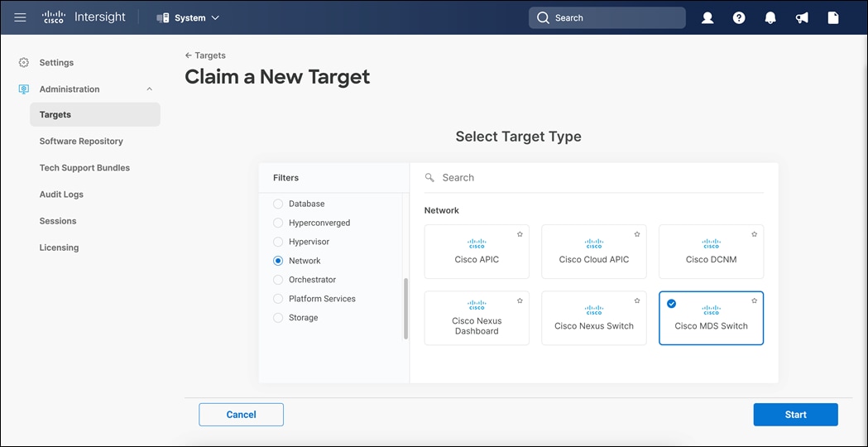Favorite the Cisco Nexus Dashboard star
This screenshot has width=868, height=447.
pos(520,300)
